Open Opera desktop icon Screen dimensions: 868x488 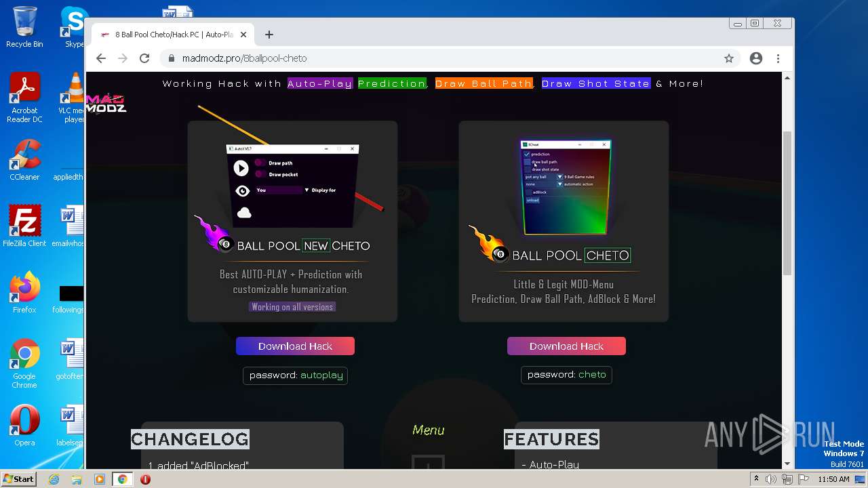click(x=24, y=426)
